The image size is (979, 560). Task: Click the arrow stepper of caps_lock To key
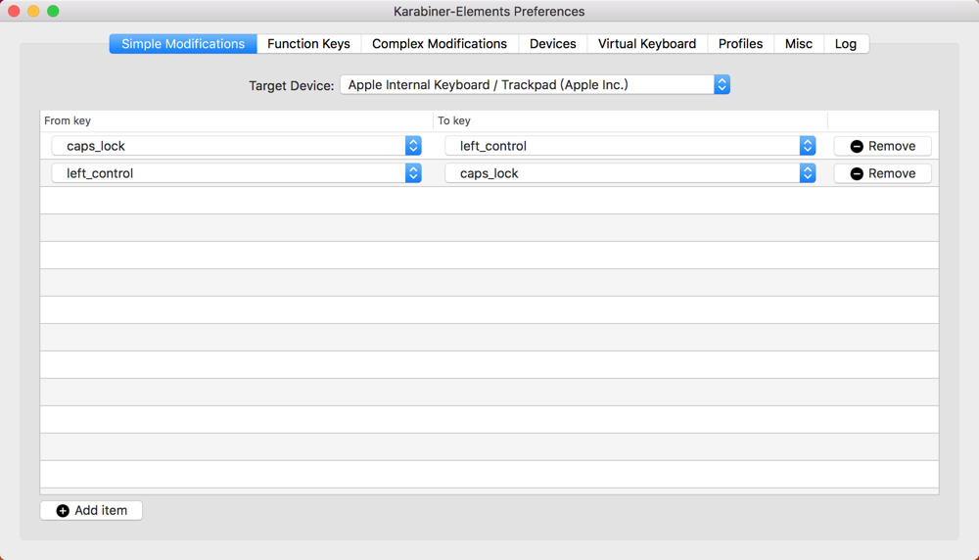(808, 173)
